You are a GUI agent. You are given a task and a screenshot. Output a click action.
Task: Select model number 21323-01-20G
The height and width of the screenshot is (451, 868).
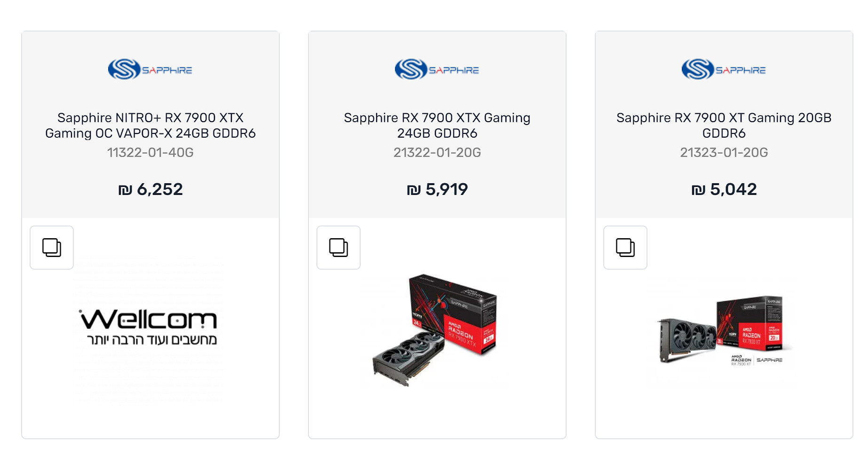click(724, 153)
